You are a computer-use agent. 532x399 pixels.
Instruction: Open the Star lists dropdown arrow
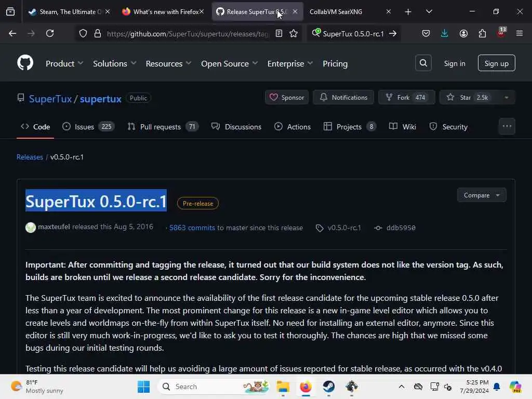(x=506, y=98)
